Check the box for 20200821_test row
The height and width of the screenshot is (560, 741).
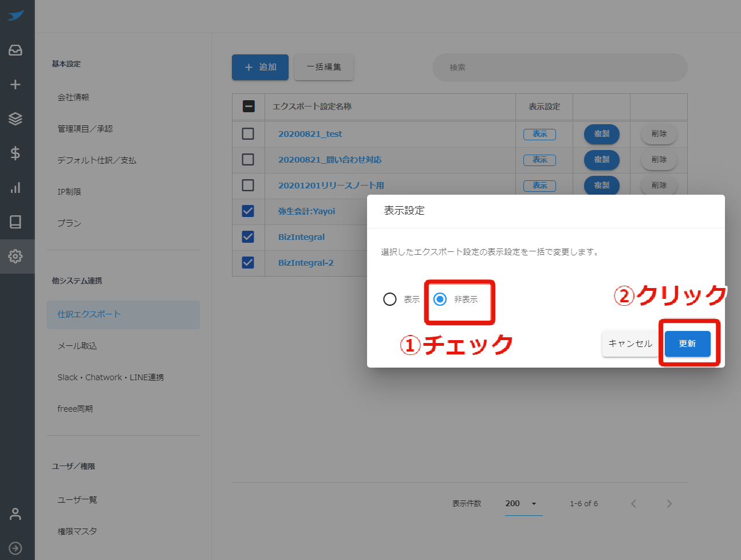point(248,133)
